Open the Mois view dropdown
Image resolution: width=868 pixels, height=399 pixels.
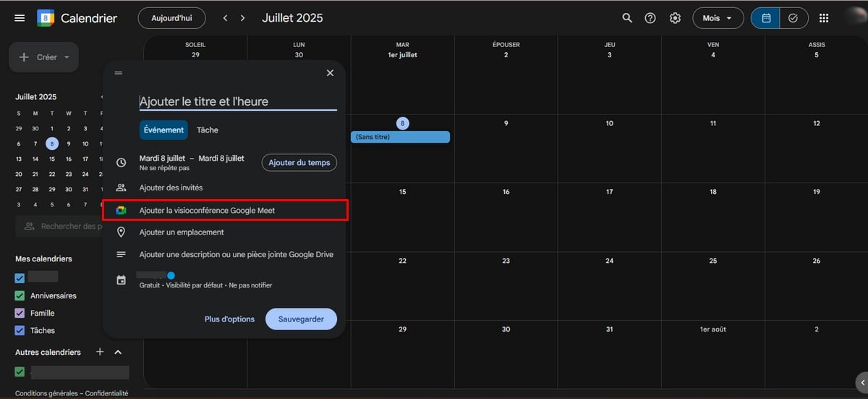pos(718,18)
